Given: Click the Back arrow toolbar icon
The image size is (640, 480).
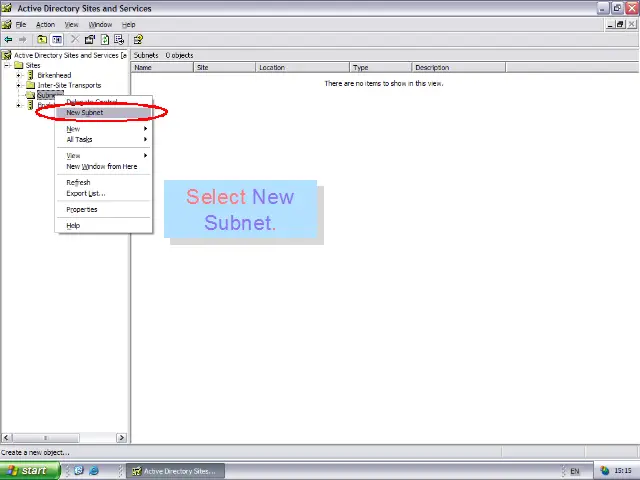Looking at the screenshot, I should tap(8, 40).
